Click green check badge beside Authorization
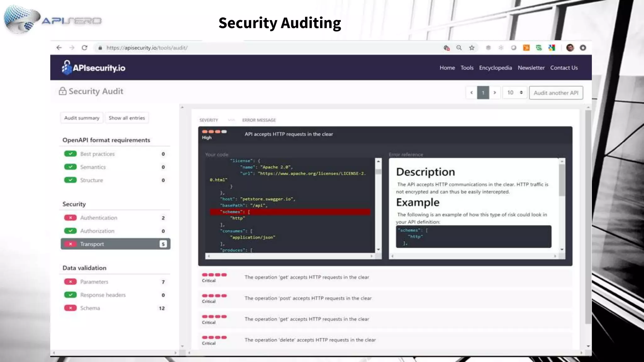 pyautogui.click(x=70, y=231)
